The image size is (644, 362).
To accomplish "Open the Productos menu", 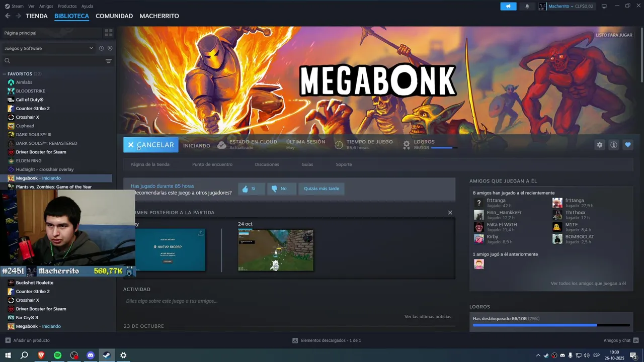I will (x=67, y=6).
